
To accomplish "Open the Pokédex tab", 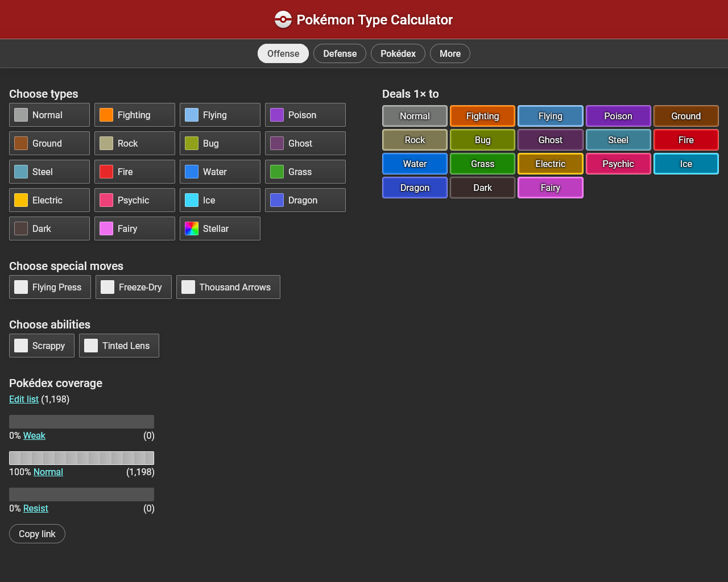I will 398,53.
